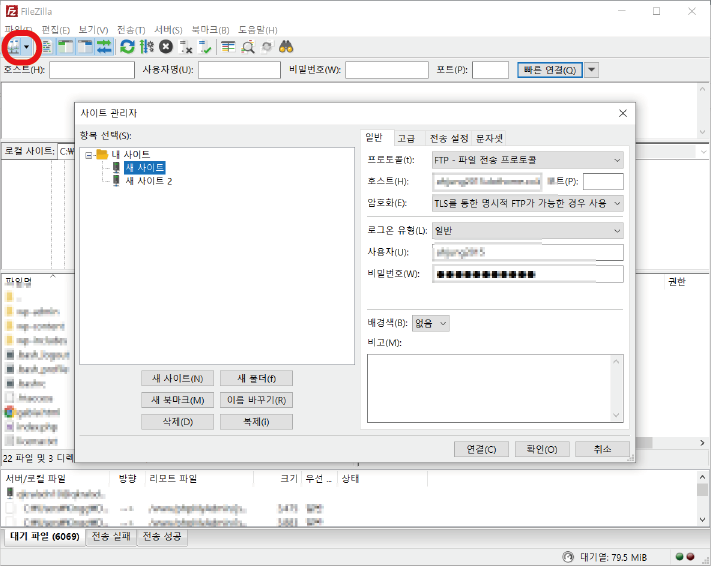Viewport: 711px width, 566px height.
Task: Open the 서버(S) menu
Action: [168, 30]
